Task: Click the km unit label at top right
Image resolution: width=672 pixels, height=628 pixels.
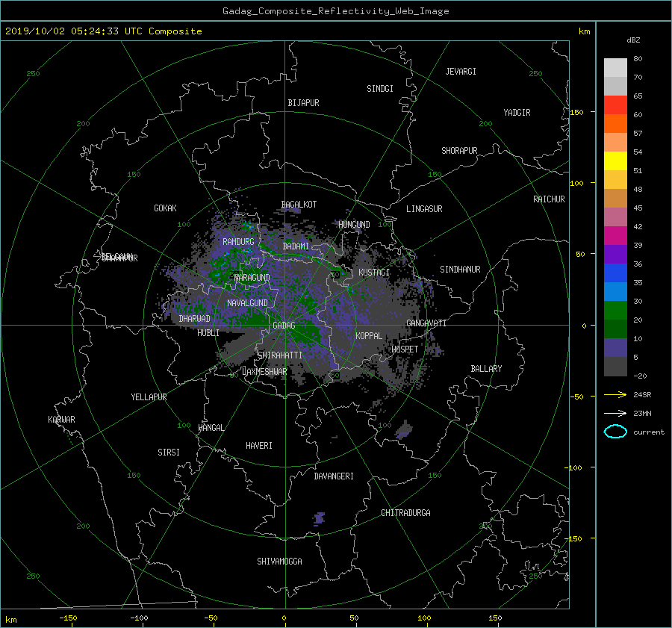Action: pyautogui.click(x=584, y=31)
